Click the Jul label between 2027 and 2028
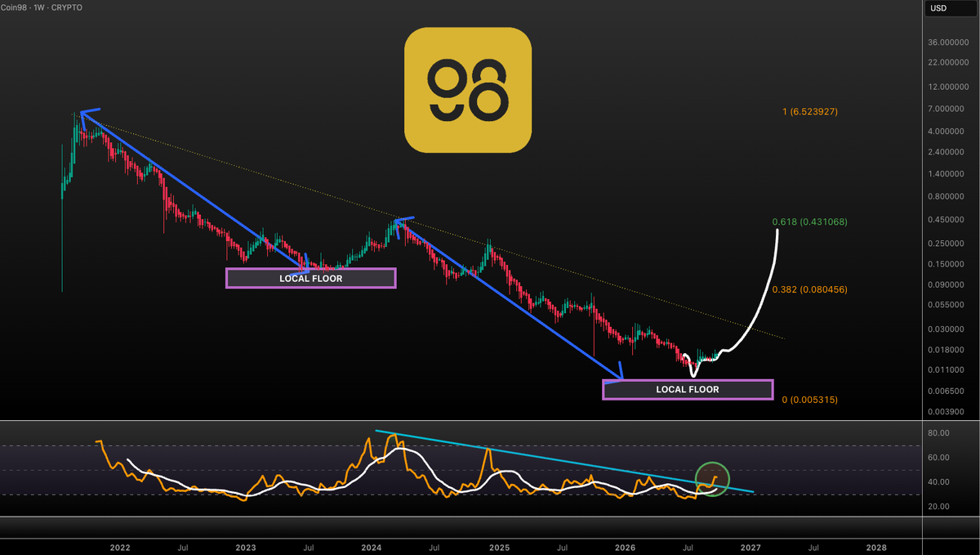The width and height of the screenshot is (980, 555). tap(814, 546)
